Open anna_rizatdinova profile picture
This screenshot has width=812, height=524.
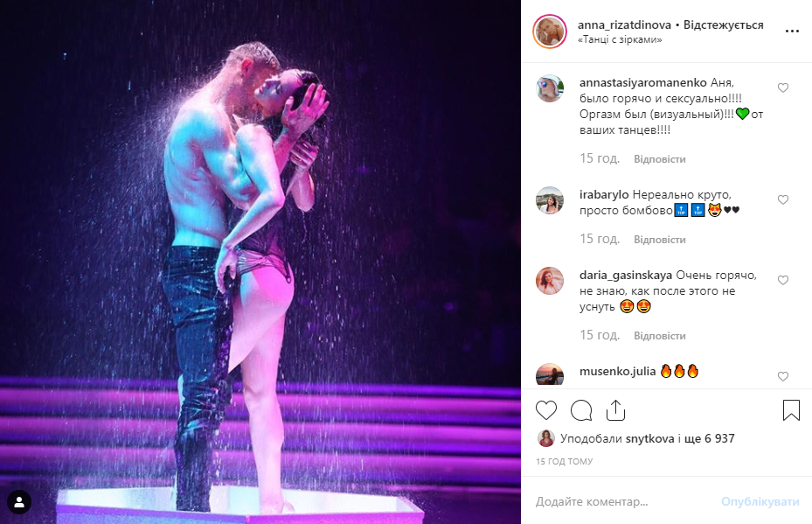coord(550,31)
